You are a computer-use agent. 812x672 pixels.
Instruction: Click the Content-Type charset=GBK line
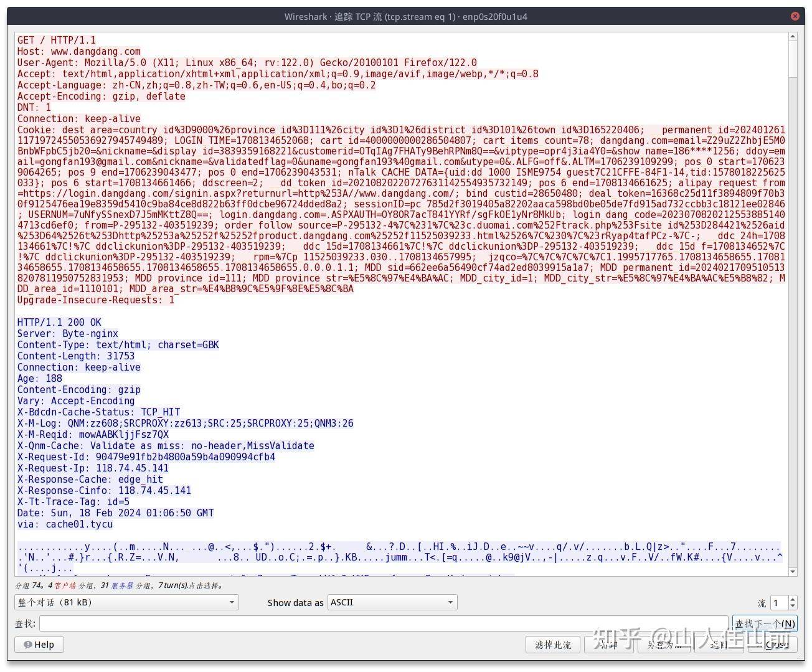(x=118, y=345)
